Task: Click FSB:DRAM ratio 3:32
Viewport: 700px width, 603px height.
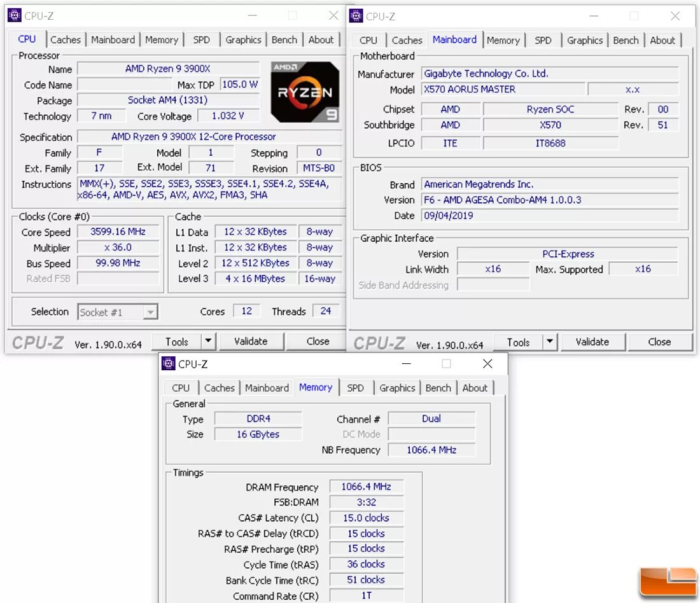Action: click(367, 502)
